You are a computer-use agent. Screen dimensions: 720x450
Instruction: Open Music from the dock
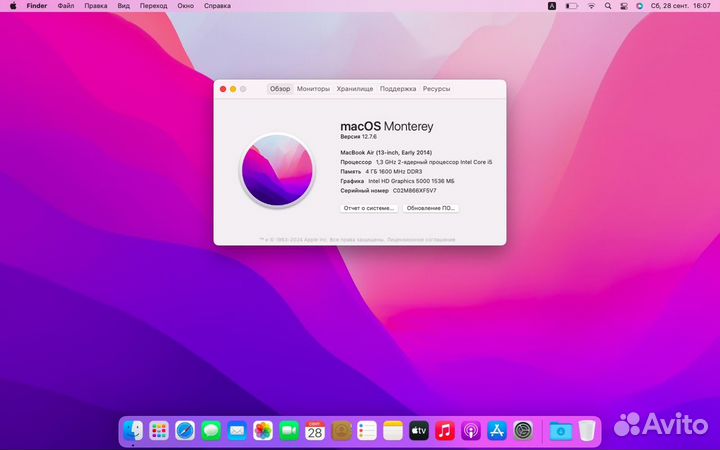click(x=445, y=431)
